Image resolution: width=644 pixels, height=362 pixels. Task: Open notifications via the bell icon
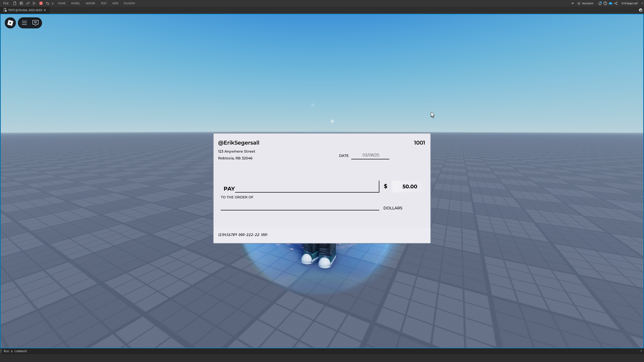pos(600,3)
